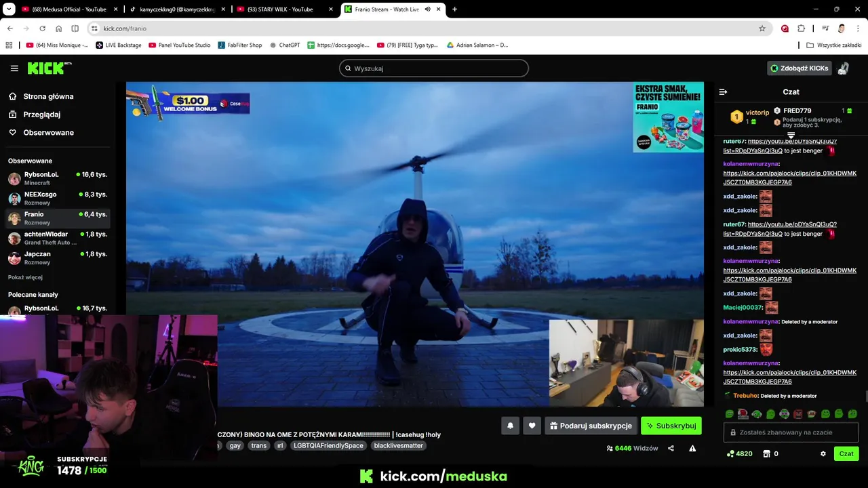Open the Chrome apps grid icon
Viewport: 868px width, 488px height.
(9, 45)
